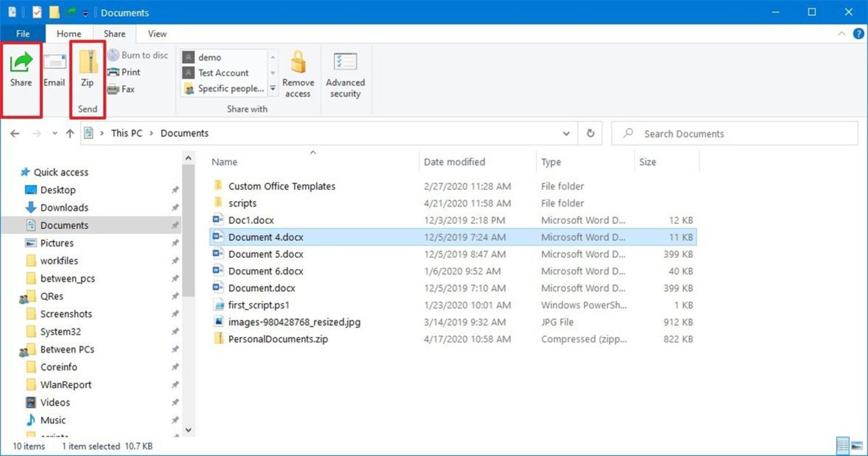The width and height of the screenshot is (868, 456).
Task: Expand the Share with list gallery
Action: 273,89
